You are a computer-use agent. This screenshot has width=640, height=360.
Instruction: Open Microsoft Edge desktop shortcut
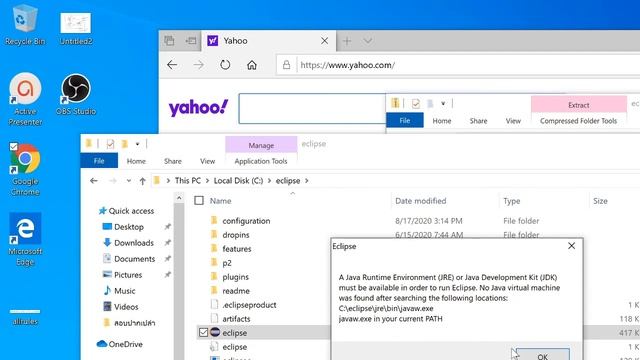25,239
